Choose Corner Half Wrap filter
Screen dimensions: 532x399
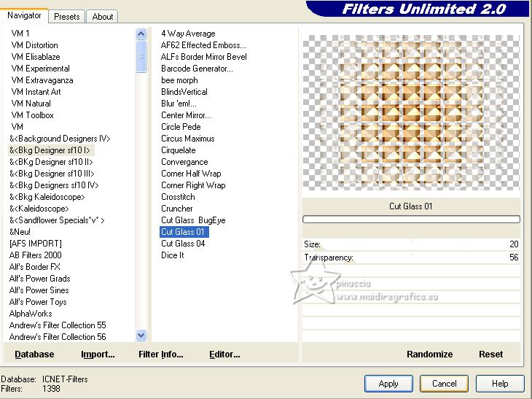191,174
